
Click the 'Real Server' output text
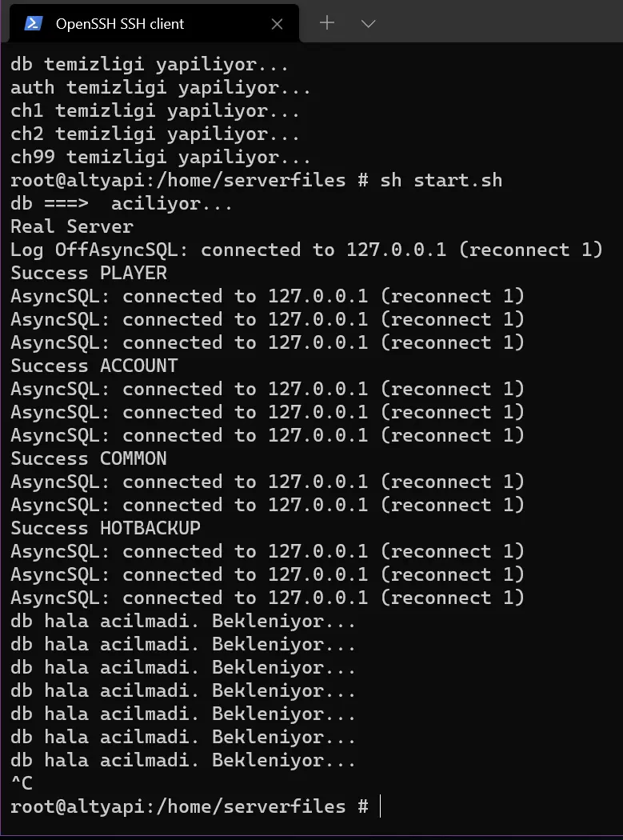pyautogui.click(x=72, y=226)
